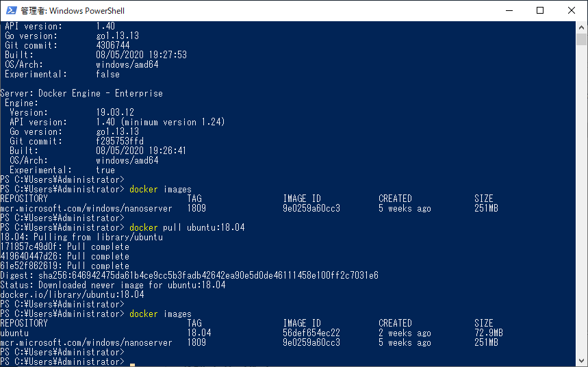Click the 72.9MB size value

point(489,333)
